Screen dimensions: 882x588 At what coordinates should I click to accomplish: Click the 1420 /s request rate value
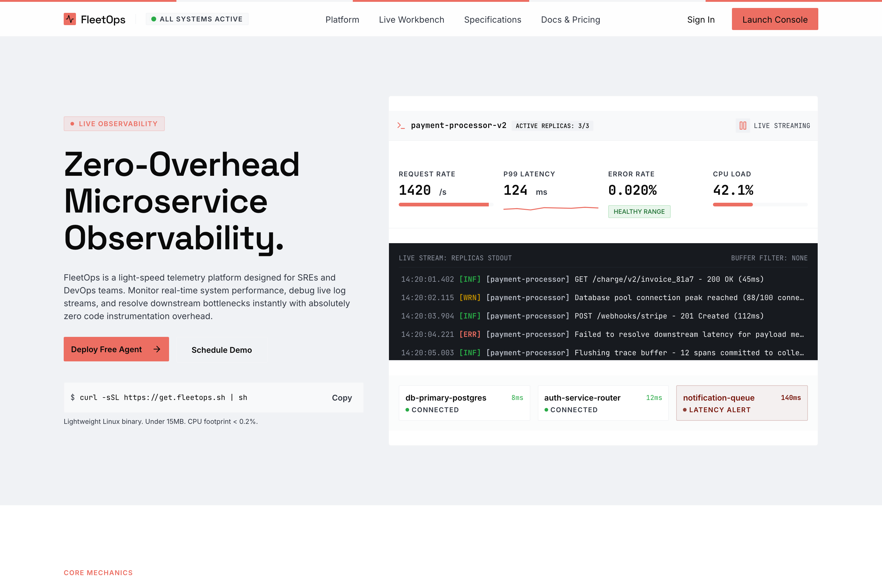pyautogui.click(x=423, y=190)
